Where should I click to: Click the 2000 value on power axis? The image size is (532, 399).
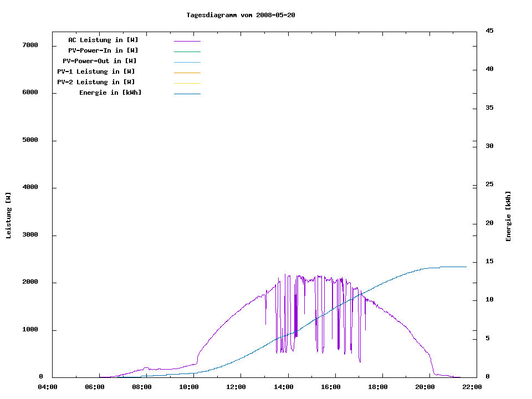tap(30, 282)
